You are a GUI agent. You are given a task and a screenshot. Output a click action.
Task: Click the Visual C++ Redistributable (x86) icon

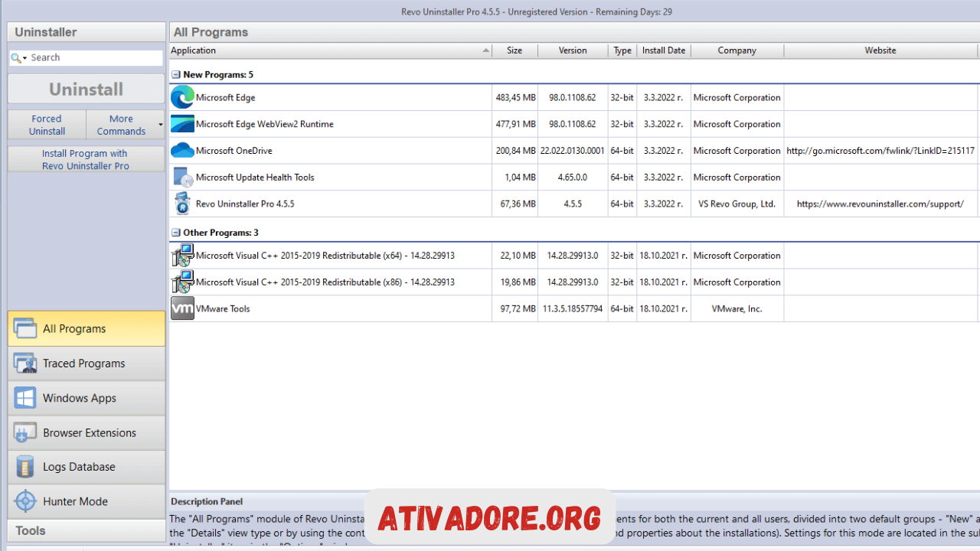(x=182, y=282)
